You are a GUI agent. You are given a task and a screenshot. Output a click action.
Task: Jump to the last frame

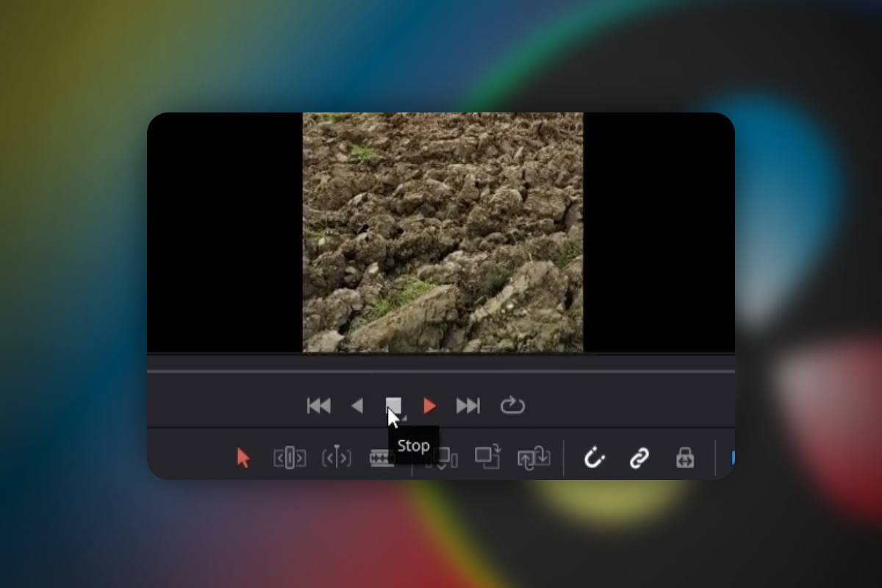point(468,406)
